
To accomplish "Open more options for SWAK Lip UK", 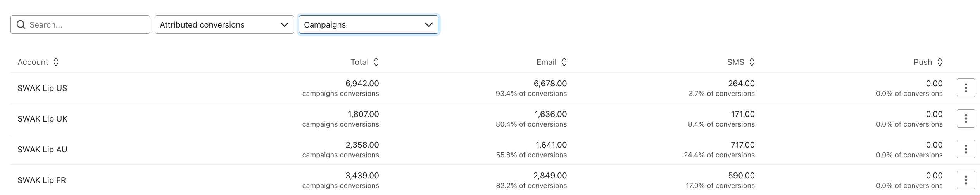I will tap(966, 119).
